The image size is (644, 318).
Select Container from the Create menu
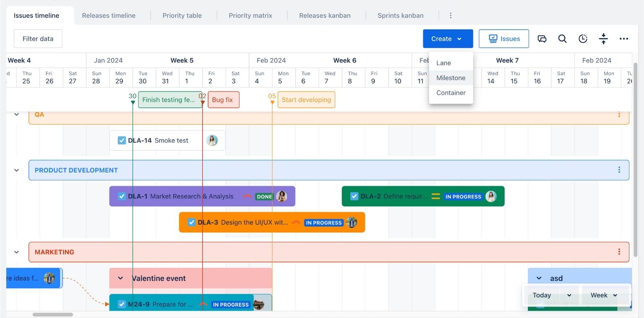point(451,93)
